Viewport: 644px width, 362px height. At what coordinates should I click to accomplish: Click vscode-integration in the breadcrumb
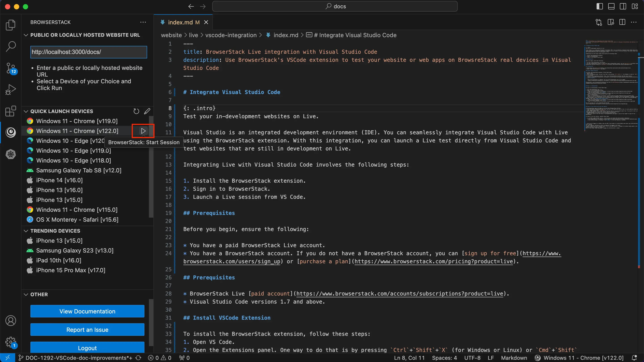click(x=231, y=35)
